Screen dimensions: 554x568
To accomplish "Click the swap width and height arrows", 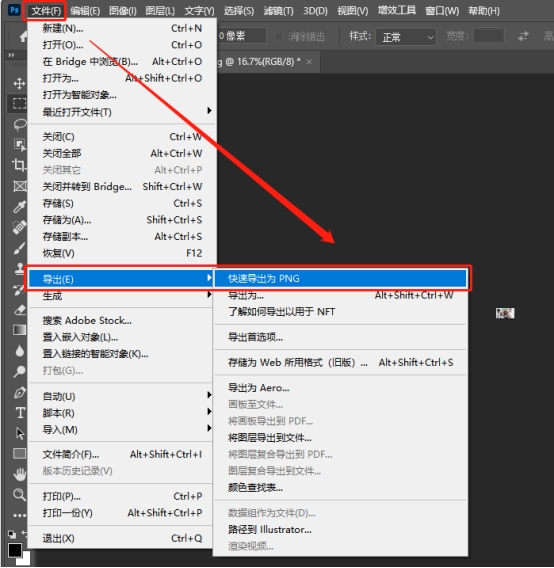I will pos(523,36).
